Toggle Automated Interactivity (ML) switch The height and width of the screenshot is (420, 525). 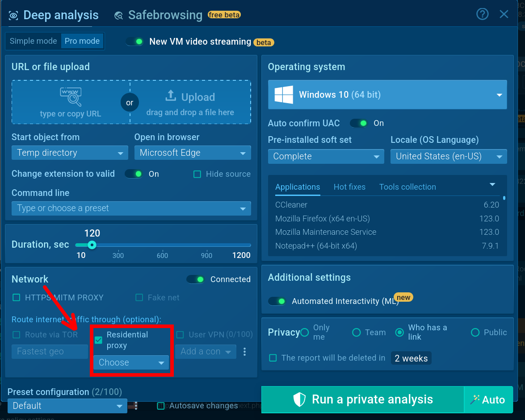click(x=277, y=301)
